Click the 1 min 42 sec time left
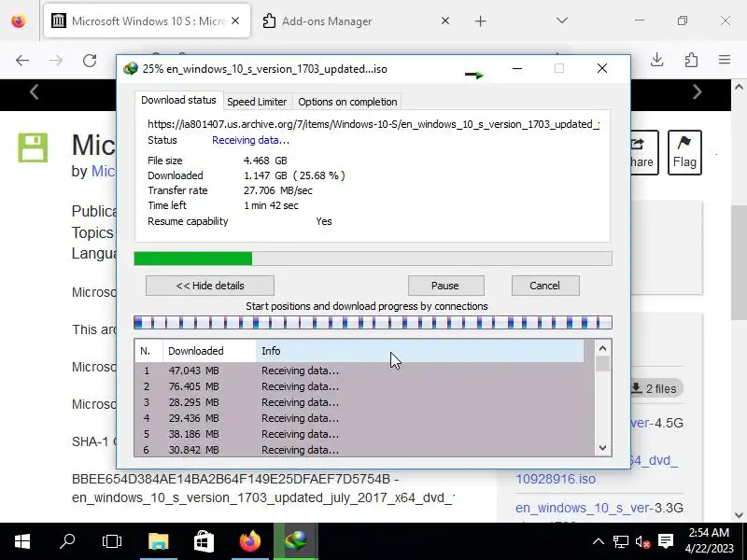 271,205
